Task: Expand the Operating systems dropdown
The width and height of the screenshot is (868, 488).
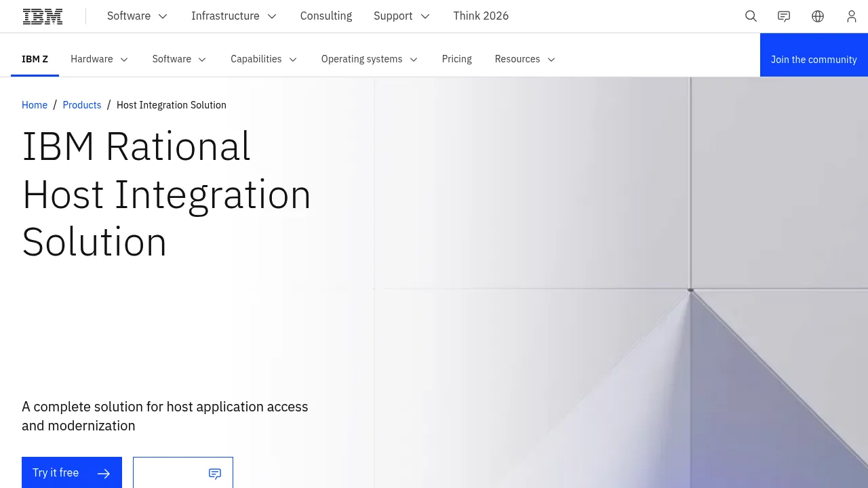Action: (370, 59)
